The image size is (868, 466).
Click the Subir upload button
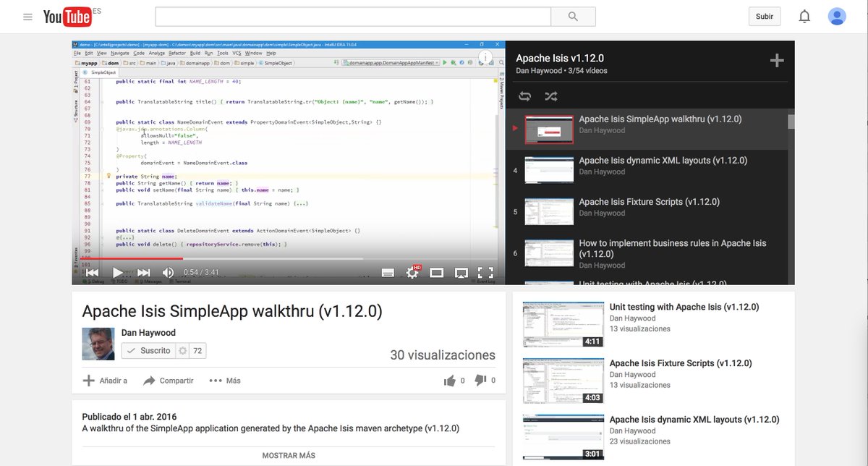[765, 17]
